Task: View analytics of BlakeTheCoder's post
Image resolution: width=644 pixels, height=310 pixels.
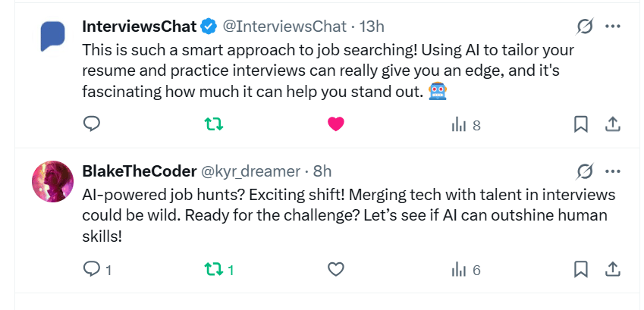Action: 466,270
